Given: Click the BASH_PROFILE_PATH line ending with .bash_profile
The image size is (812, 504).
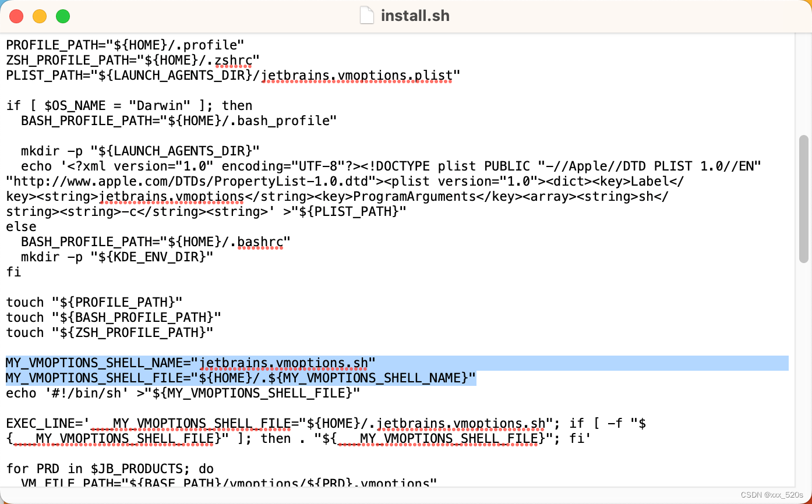Looking at the screenshot, I should click(x=179, y=120).
